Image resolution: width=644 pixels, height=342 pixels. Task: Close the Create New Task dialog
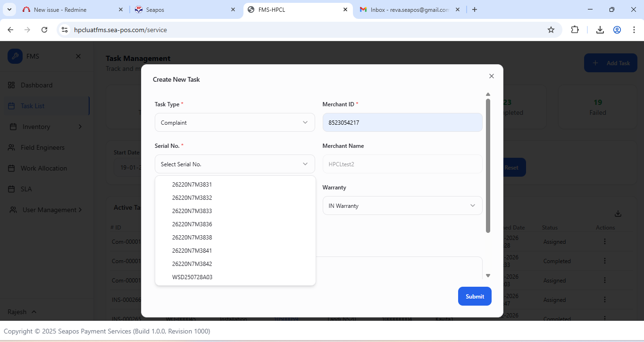491,76
